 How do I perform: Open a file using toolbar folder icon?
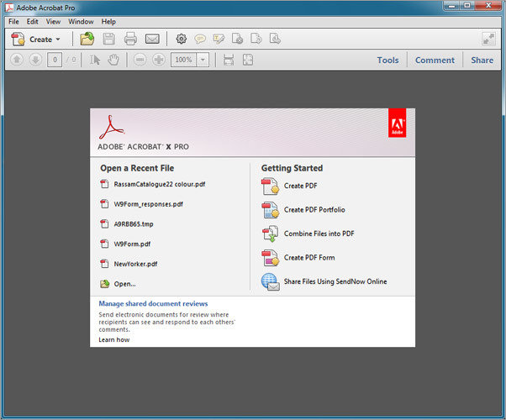87,39
